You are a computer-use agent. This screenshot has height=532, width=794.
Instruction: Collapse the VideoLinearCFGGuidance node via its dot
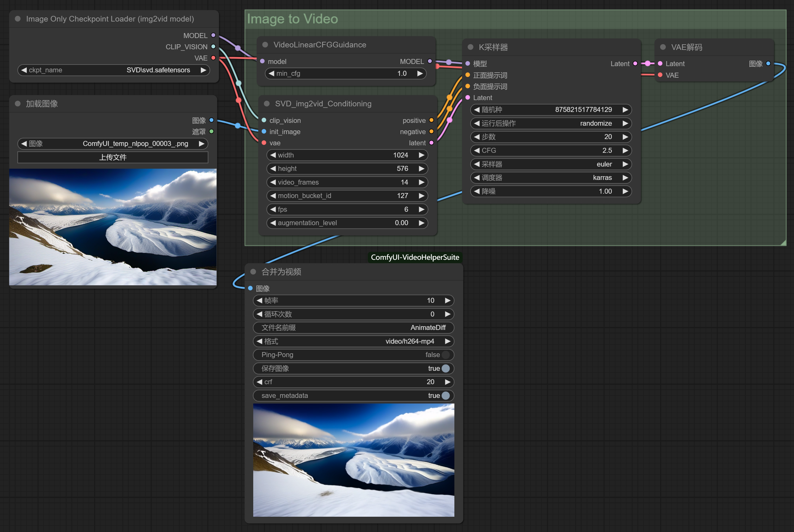coord(265,45)
